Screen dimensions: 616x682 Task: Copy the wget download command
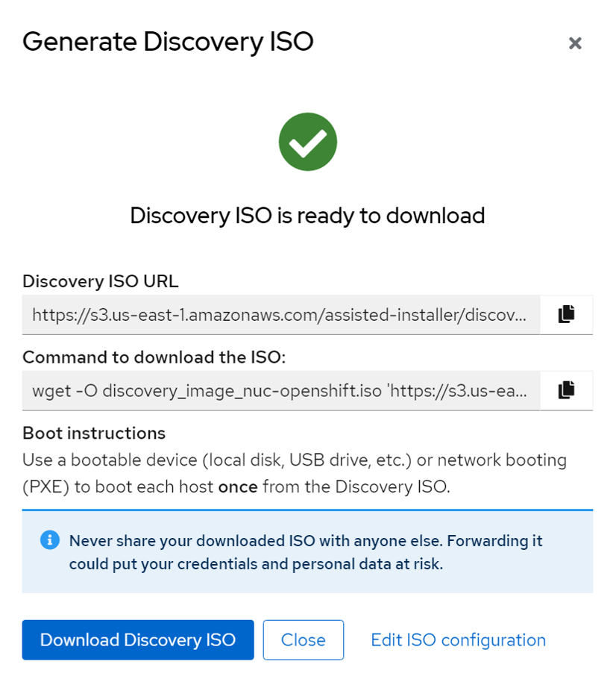tap(567, 390)
